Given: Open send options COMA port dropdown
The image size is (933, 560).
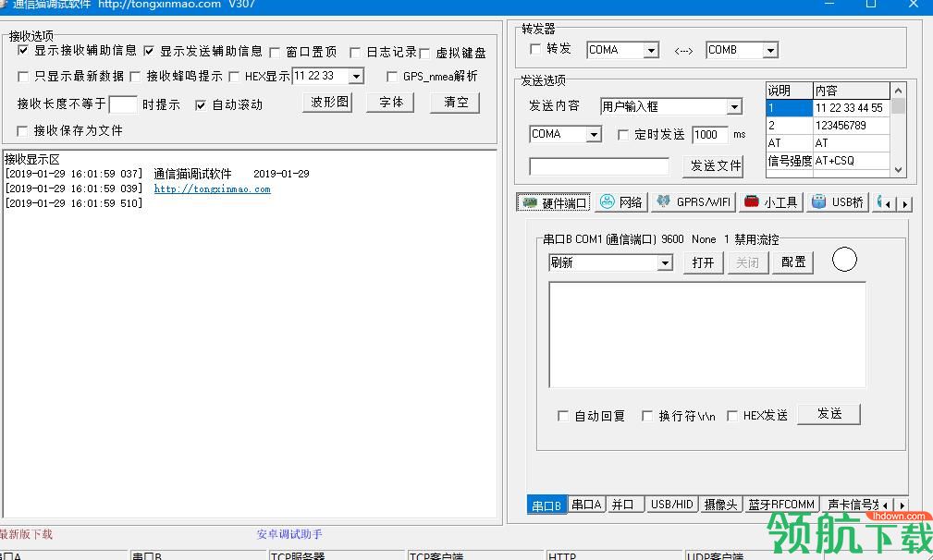Looking at the screenshot, I should [594, 135].
